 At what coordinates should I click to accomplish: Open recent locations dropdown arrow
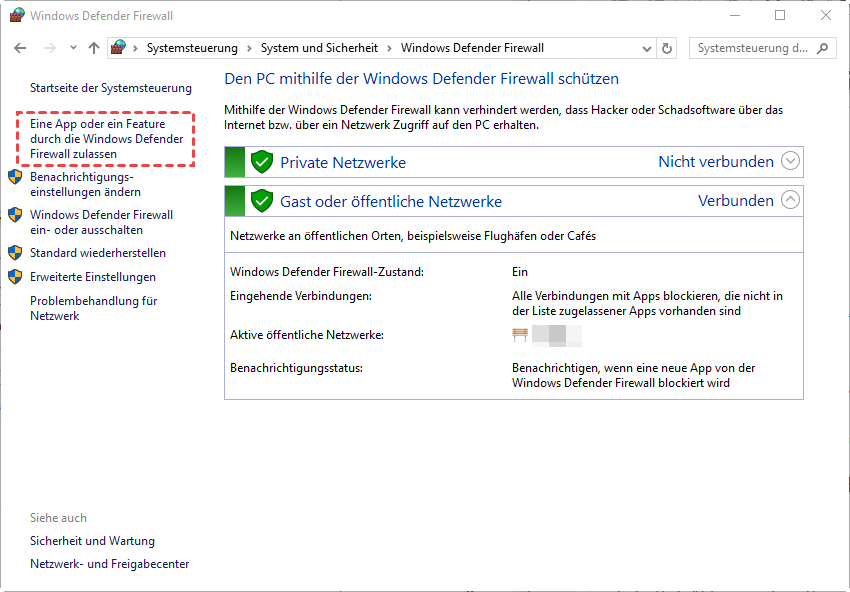tap(73, 48)
